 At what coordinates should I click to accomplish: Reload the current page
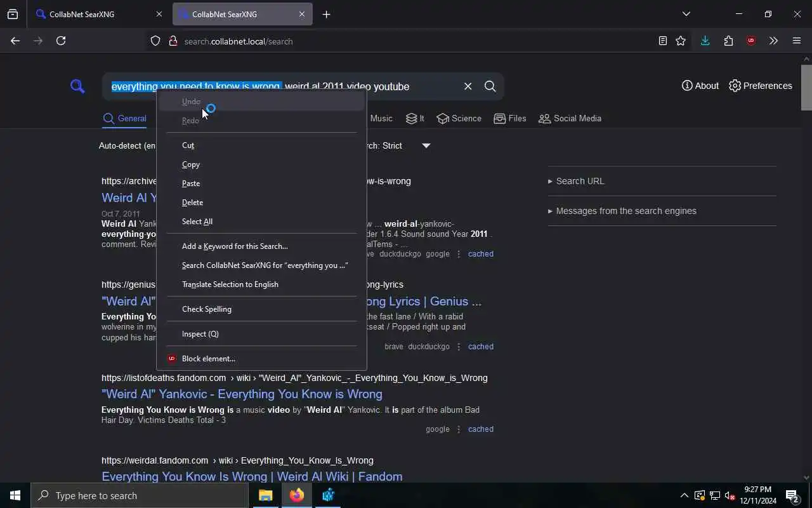coord(61,41)
